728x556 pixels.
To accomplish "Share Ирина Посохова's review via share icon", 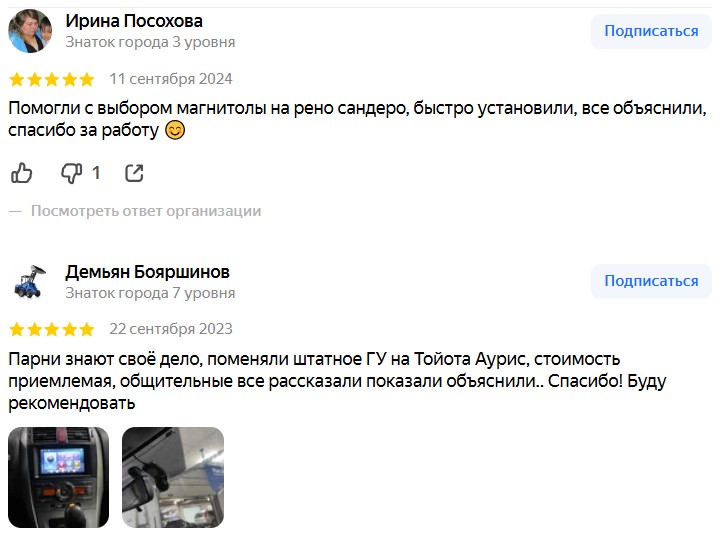I will pos(134,173).
